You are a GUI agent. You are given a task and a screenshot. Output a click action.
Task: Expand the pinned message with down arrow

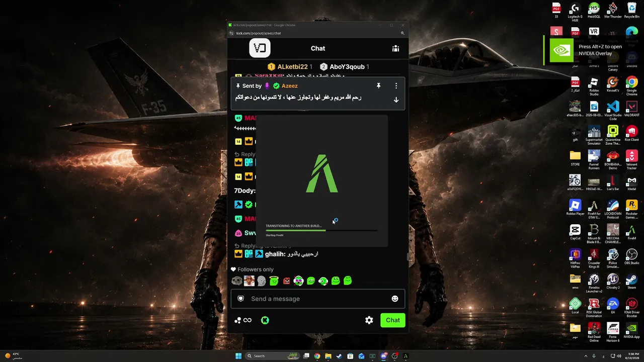396,100
